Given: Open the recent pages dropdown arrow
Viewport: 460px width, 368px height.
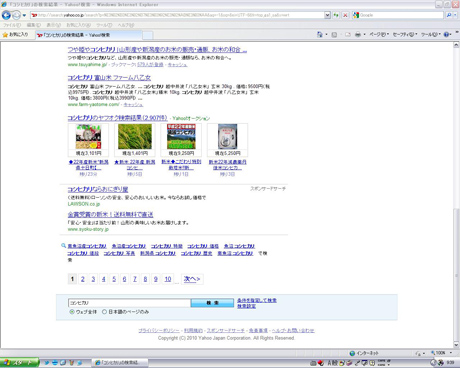Looking at the screenshot, I should coord(24,15).
